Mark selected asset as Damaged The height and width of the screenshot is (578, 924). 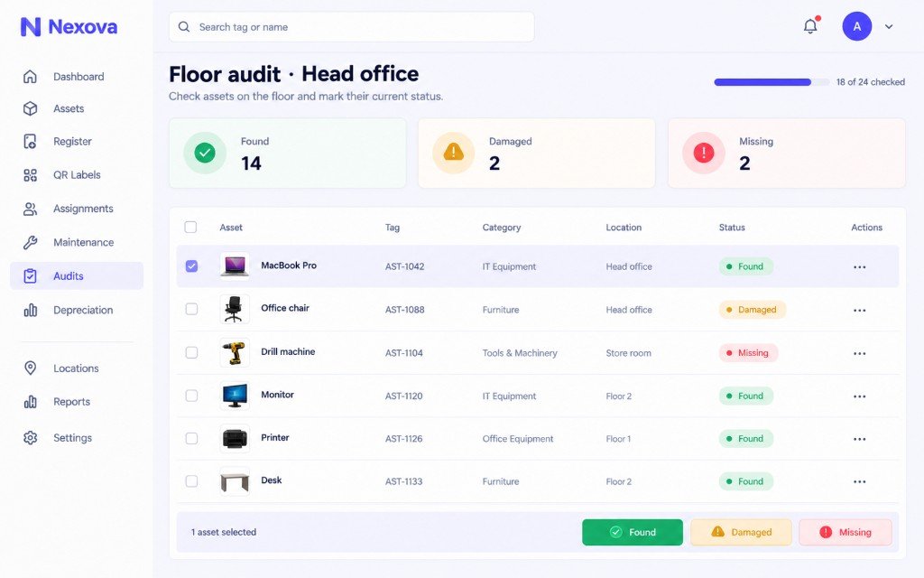(x=742, y=532)
